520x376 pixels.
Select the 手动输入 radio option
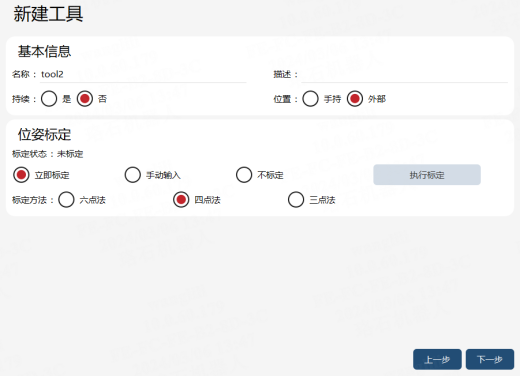[133, 175]
